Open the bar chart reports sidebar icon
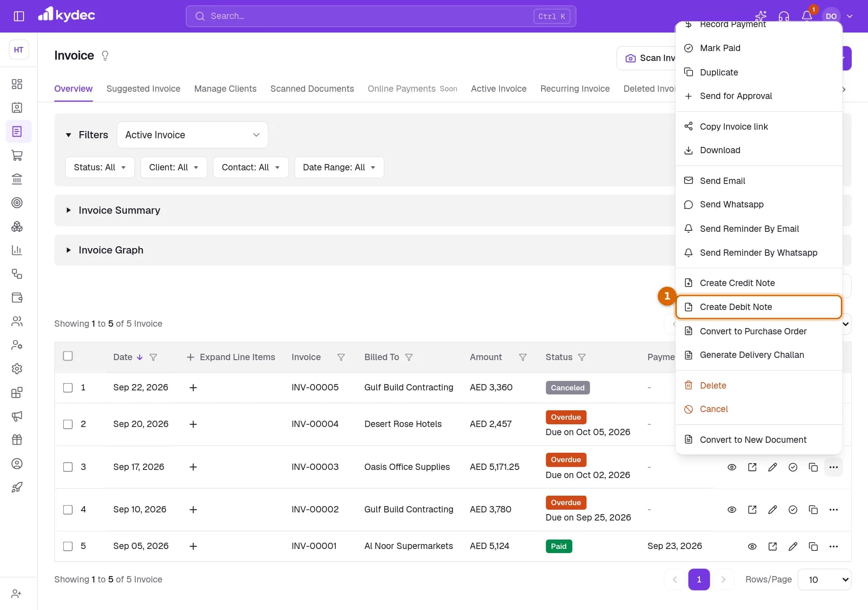Viewport: 868px width, 610px height. tap(17, 250)
